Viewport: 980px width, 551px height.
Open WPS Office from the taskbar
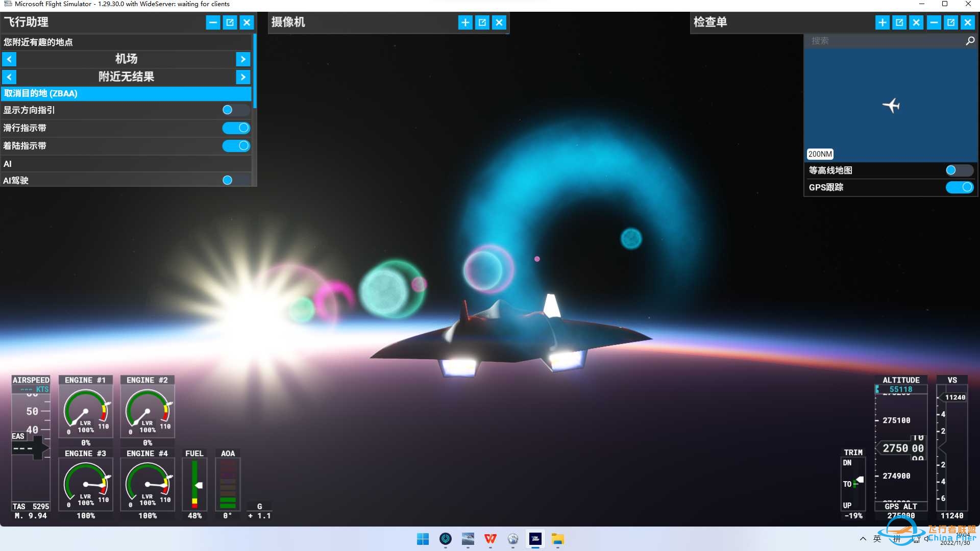pos(491,539)
